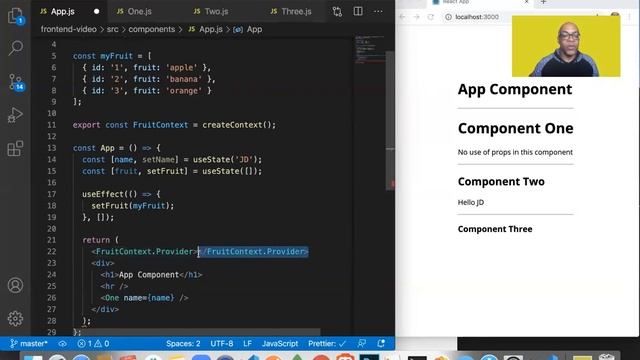Open the Search view in activity bar

[x=16, y=48]
